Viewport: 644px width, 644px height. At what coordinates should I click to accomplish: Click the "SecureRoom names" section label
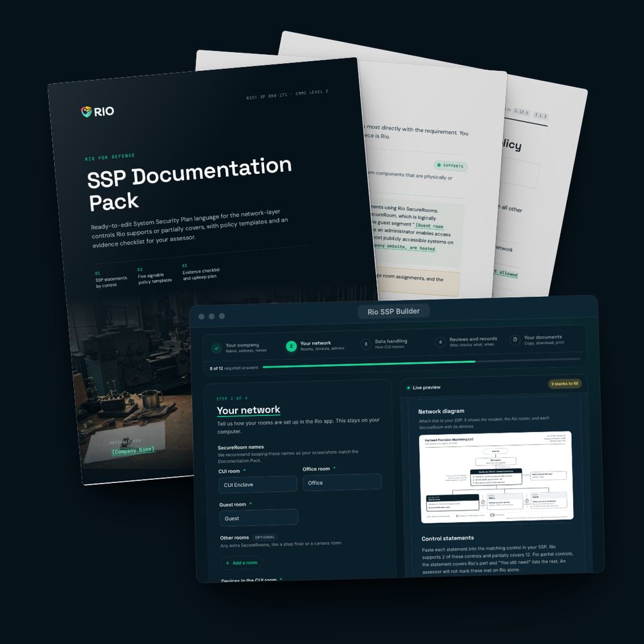point(241,448)
